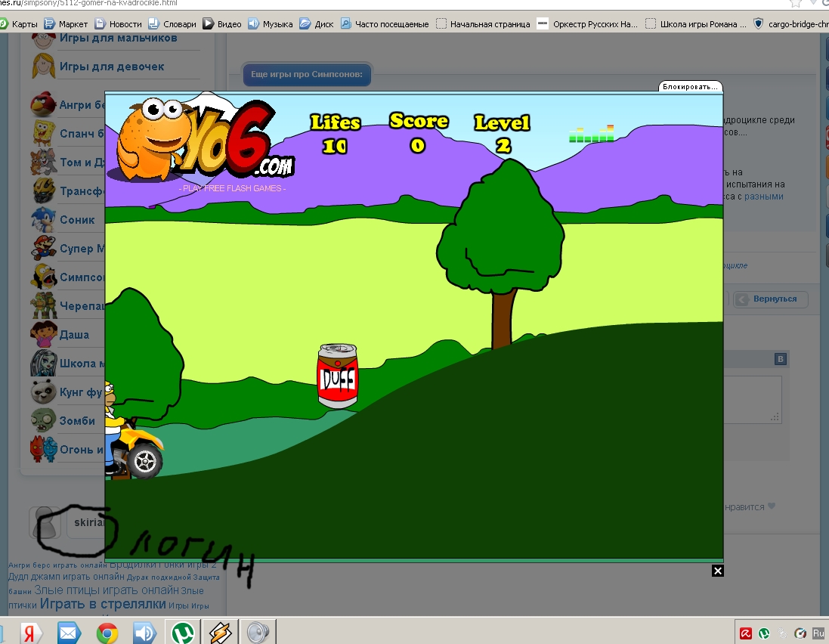Click the Kung Fu Panda category icon
The image size is (829, 644).
pyautogui.click(x=43, y=392)
